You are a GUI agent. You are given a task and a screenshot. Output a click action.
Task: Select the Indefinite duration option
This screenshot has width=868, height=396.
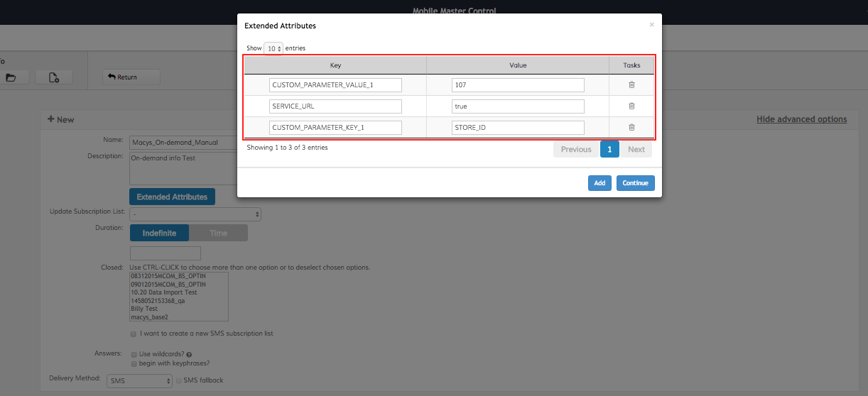[159, 233]
